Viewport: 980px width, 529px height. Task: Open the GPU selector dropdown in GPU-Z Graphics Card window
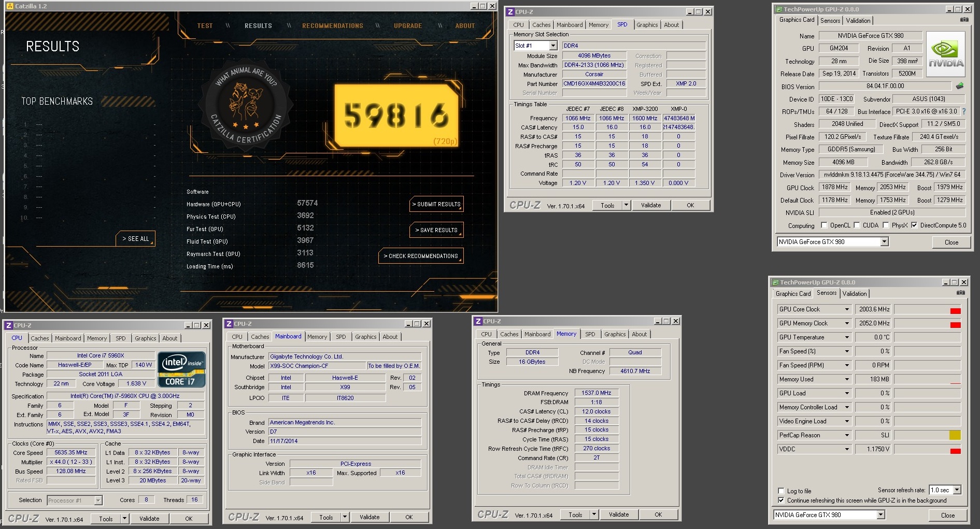click(x=884, y=242)
